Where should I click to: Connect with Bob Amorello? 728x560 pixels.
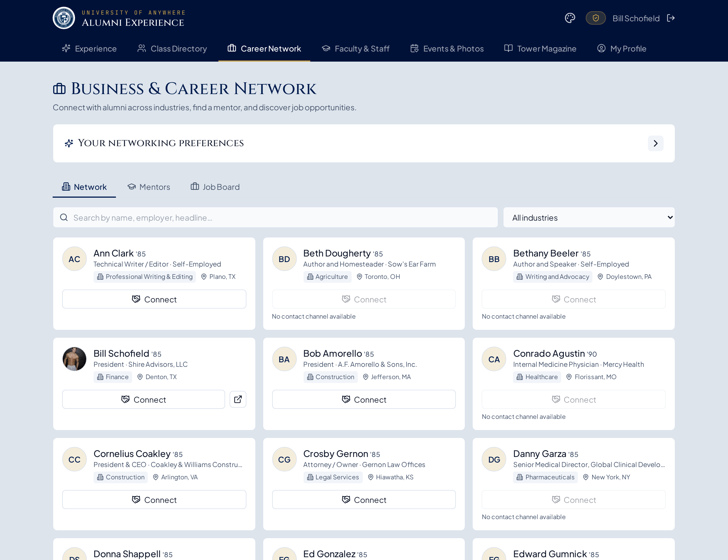pyautogui.click(x=364, y=399)
